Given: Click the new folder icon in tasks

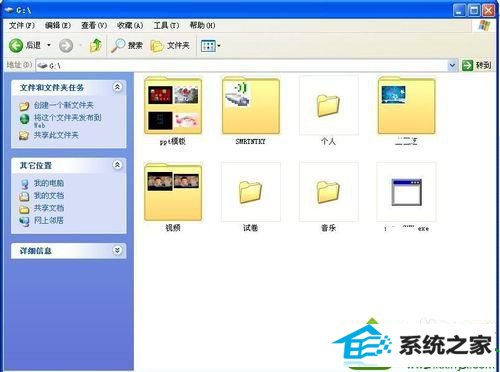Looking at the screenshot, I should tap(24, 106).
